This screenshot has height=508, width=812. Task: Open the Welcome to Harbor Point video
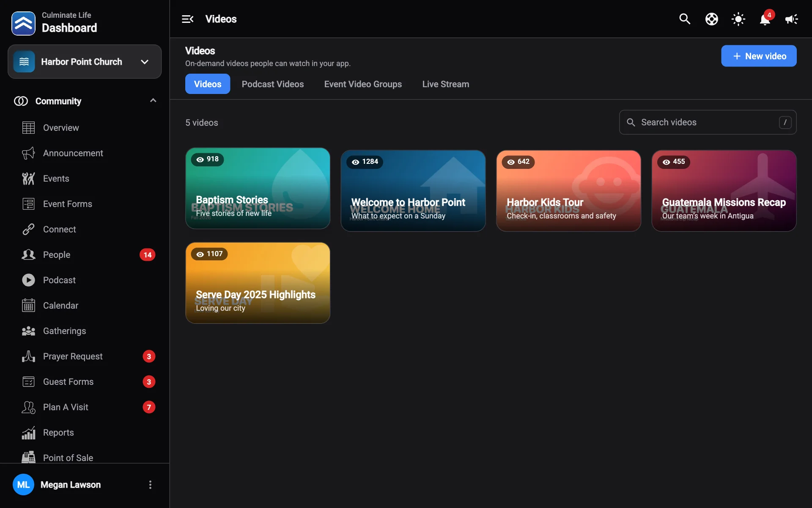point(413,190)
